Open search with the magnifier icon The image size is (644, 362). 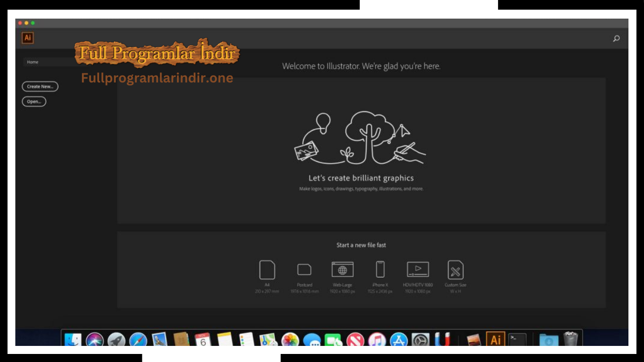click(x=616, y=38)
